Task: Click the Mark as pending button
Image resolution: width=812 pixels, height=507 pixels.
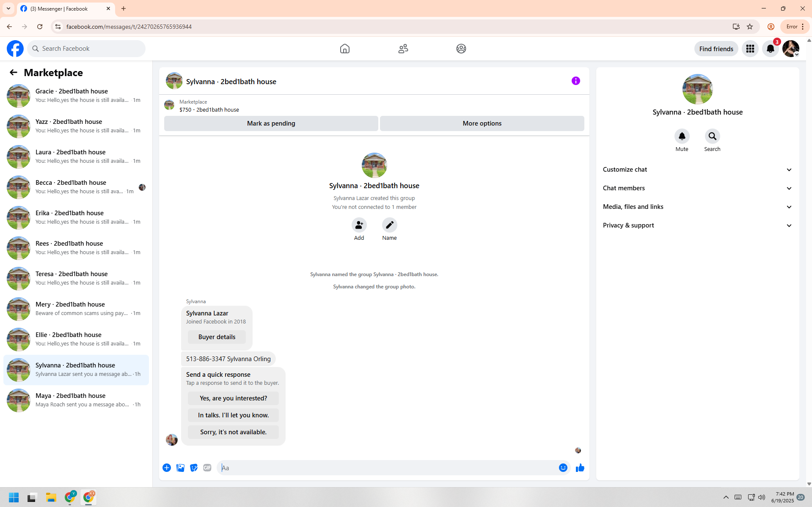Action: click(271, 123)
